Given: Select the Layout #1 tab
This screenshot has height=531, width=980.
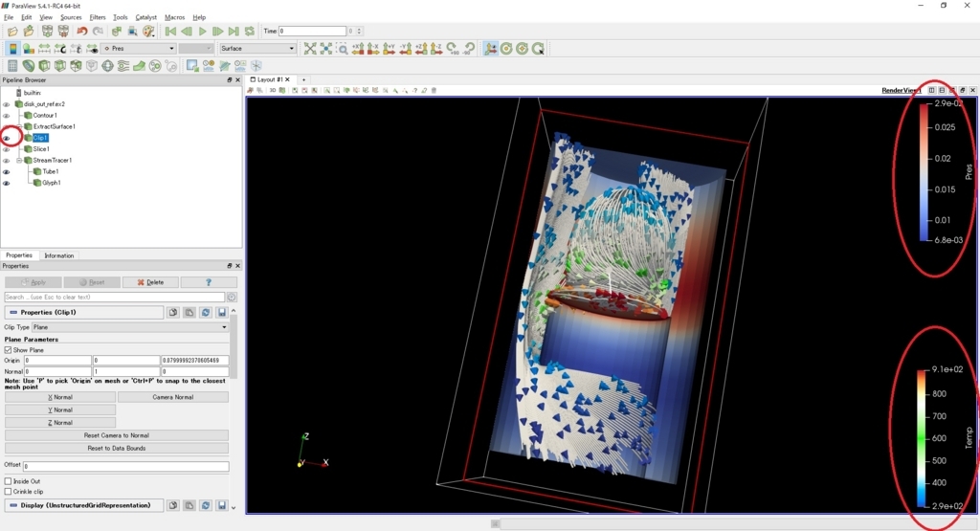Looking at the screenshot, I should coord(270,80).
